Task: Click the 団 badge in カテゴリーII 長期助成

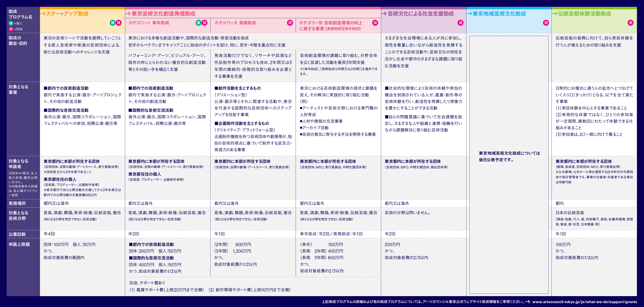Action: 290,23
